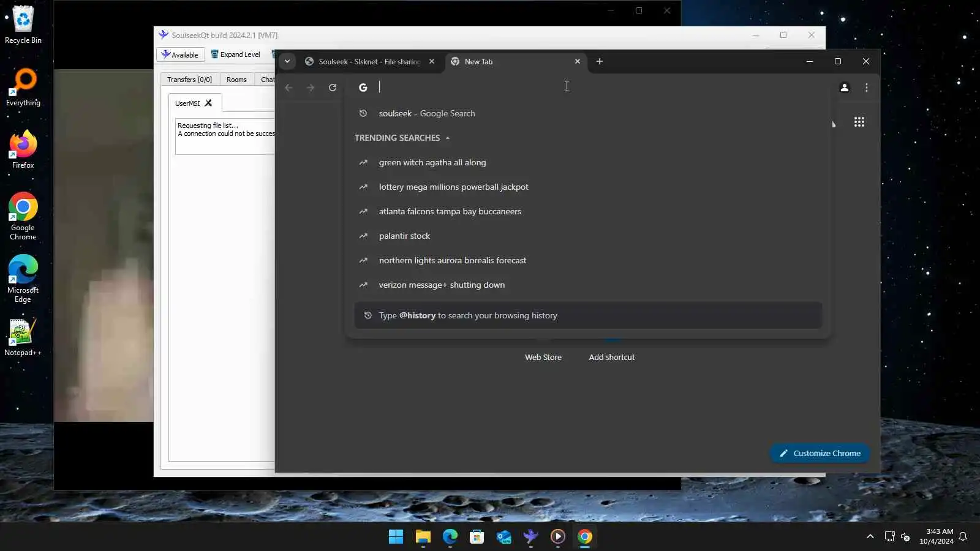
Task: Open Outlook from the taskbar
Action: pos(503,537)
